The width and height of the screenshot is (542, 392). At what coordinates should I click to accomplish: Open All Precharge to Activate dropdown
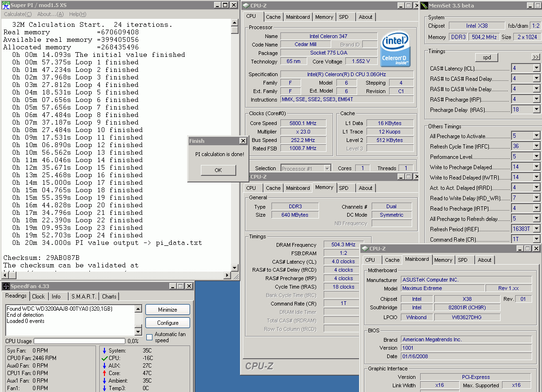pos(536,136)
